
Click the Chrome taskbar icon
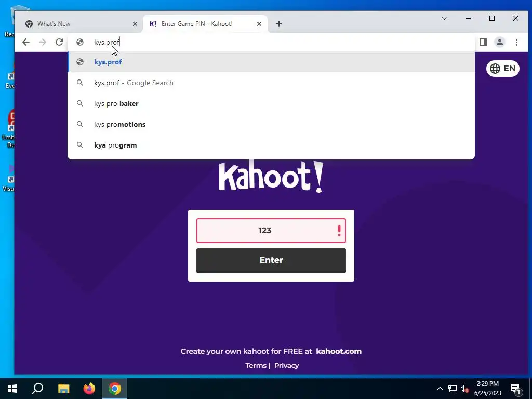tap(115, 389)
